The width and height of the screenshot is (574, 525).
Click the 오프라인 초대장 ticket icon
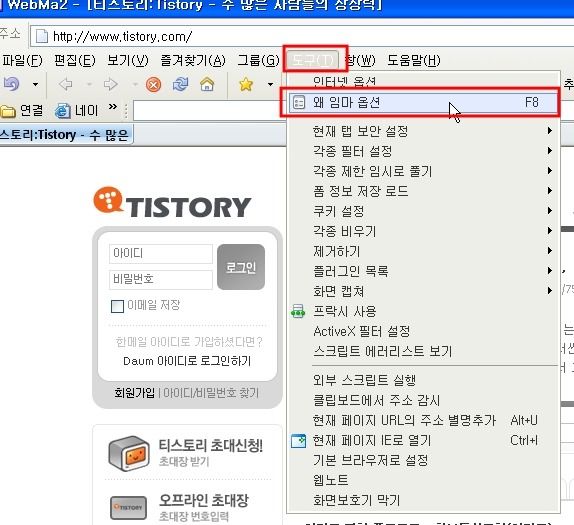(128, 508)
